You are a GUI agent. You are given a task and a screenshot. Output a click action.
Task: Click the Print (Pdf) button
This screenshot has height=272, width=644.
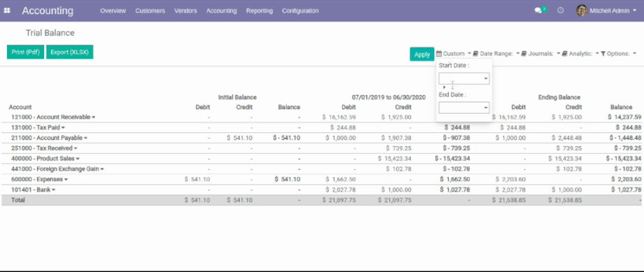25,52
